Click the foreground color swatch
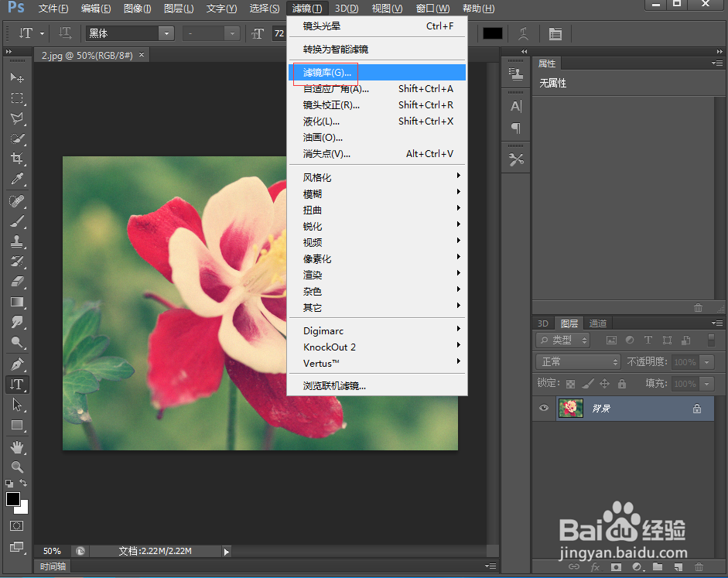 tap(13, 499)
